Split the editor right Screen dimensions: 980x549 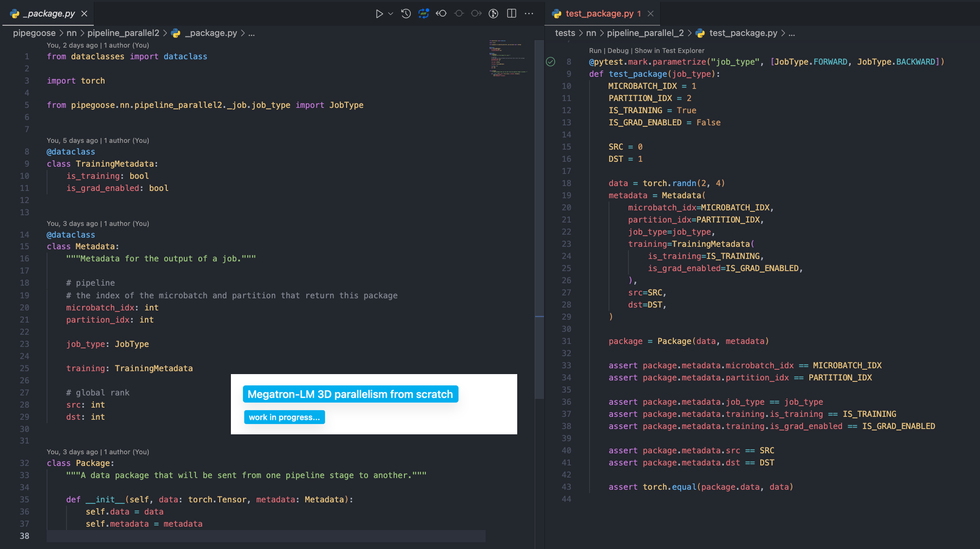pyautogui.click(x=511, y=14)
